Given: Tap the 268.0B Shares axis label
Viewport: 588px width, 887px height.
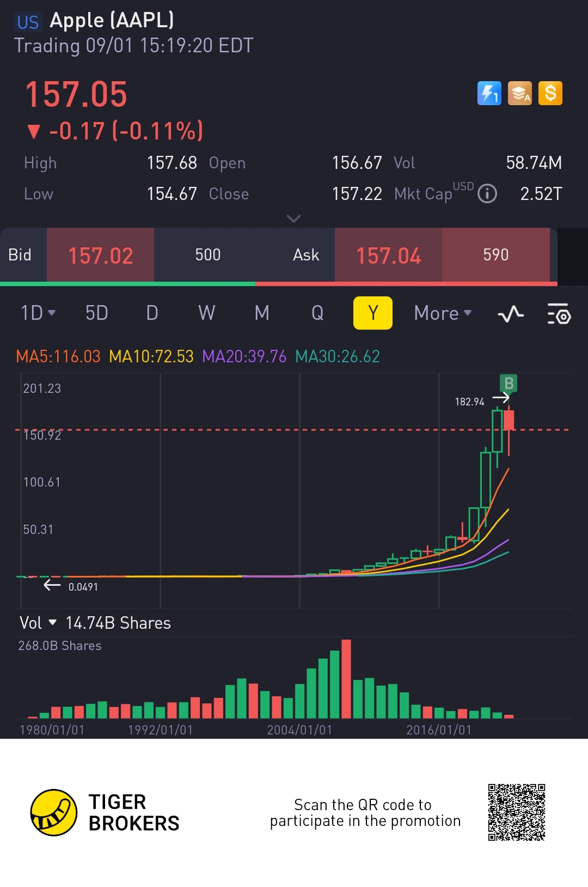Looking at the screenshot, I should pos(60,646).
